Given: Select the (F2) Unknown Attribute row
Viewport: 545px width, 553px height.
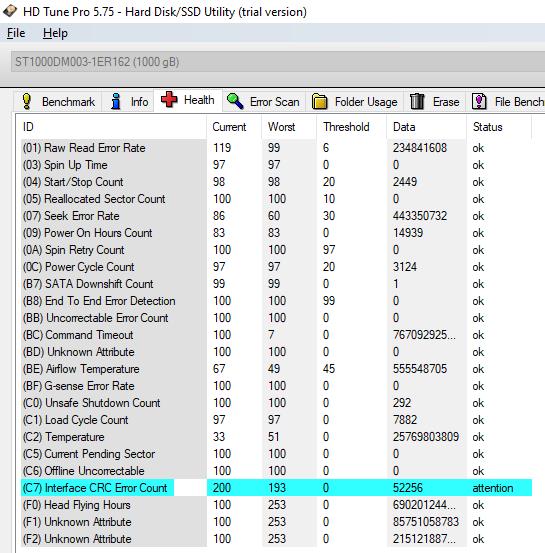Looking at the screenshot, I should click(x=277, y=539).
